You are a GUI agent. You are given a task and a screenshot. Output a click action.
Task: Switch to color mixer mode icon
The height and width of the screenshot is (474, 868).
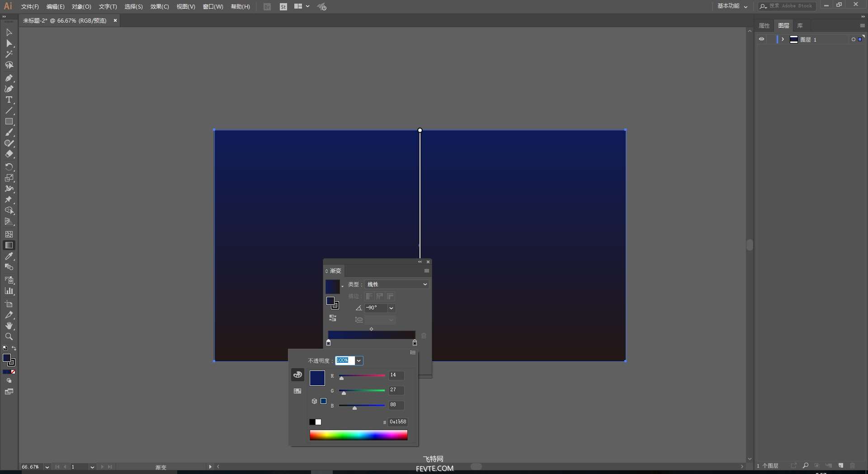(x=297, y=374)
